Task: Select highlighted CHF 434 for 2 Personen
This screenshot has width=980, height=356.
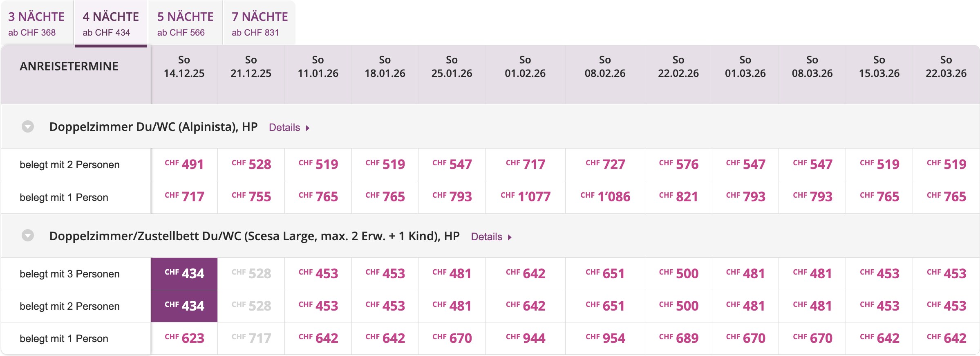Action: (184, 306)
